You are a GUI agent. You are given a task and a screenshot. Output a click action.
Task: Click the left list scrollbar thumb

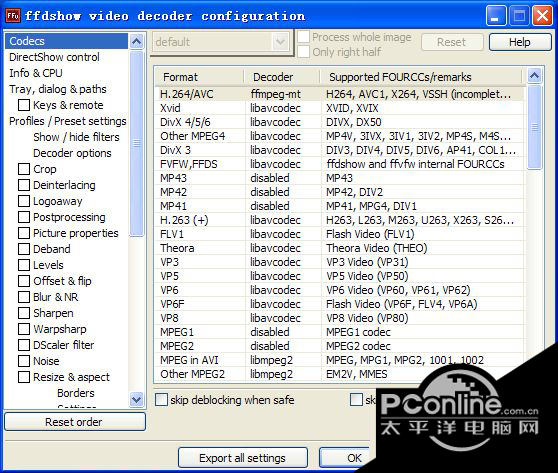[x=137, y=143]
